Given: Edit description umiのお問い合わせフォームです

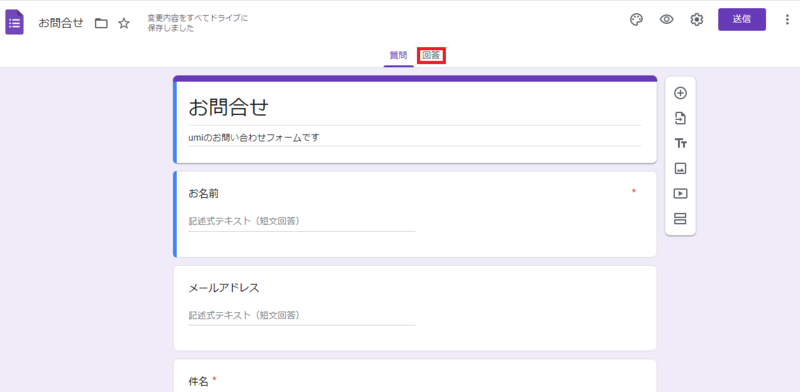Looking at the screenshot, I should pos(254,137).
